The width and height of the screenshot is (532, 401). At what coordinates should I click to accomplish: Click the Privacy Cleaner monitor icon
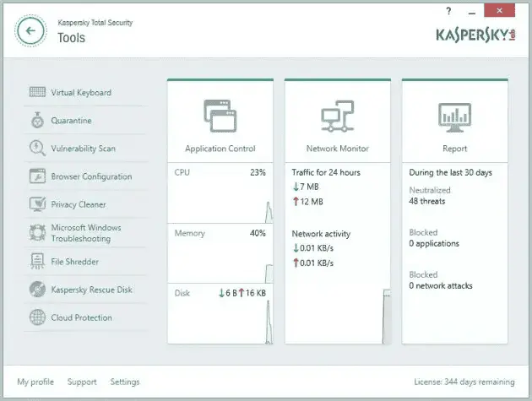(37, 204)
